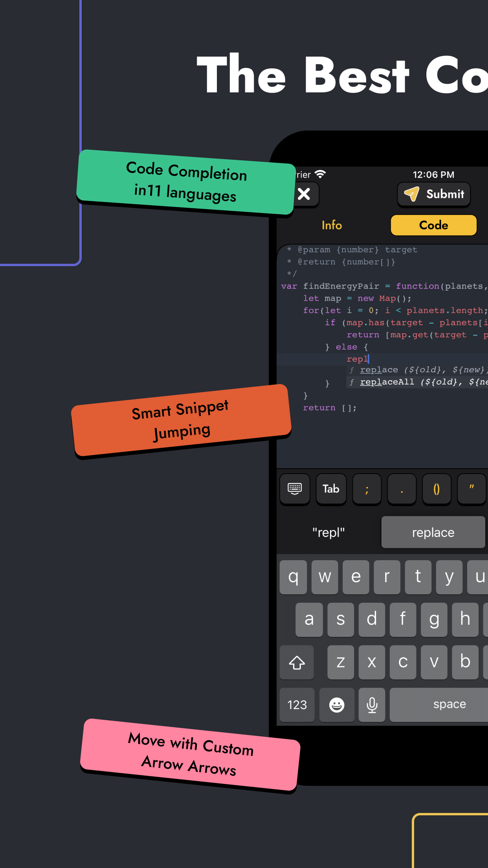Screen dimensions: 488x868
Task: Tap the y key
Action: (x=449, y=577)
